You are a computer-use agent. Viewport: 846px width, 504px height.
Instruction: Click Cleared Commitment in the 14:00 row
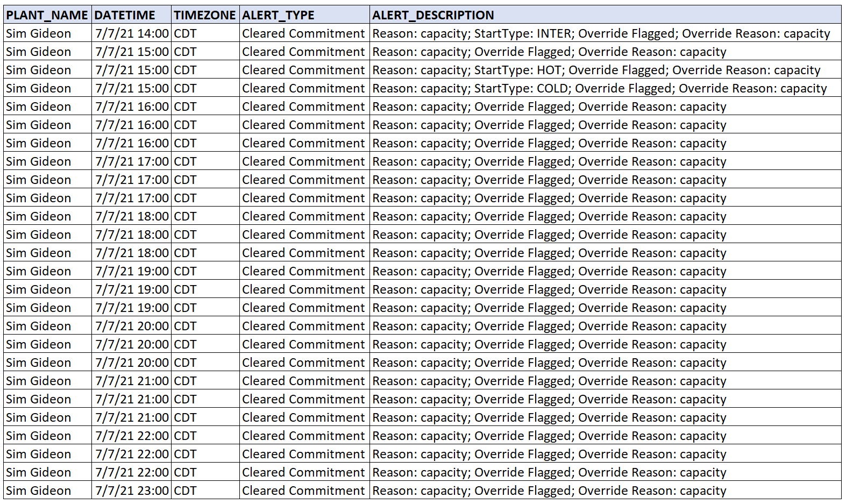click(303, 33)
